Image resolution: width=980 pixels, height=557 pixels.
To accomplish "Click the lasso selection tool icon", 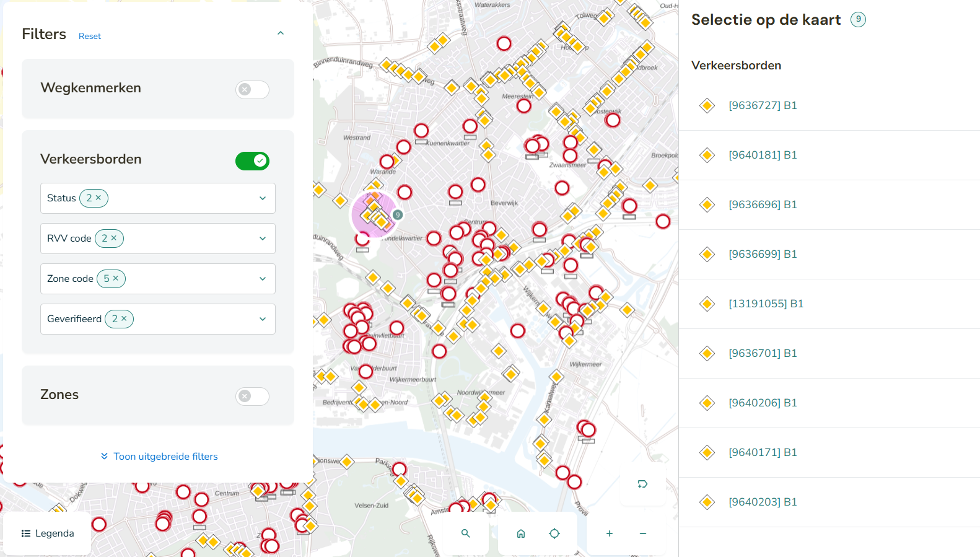I will tap(642, 484).
